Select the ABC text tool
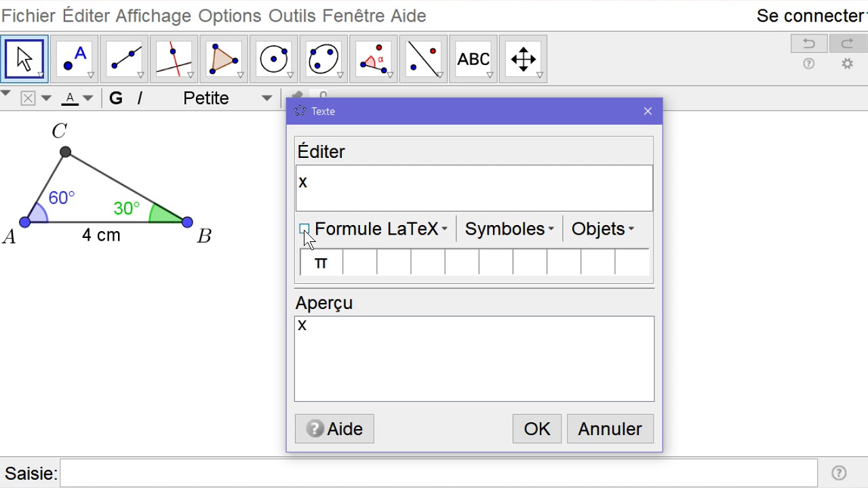Screen dimensions: 868x488 (473, 59)
